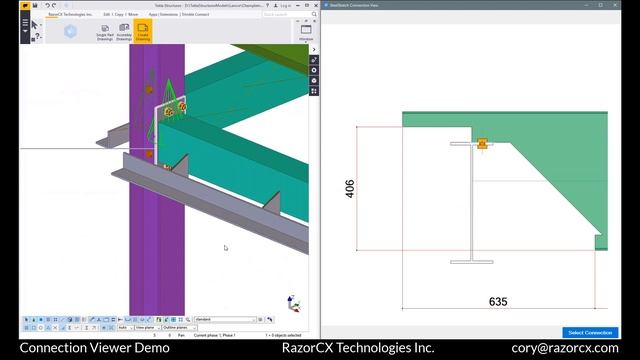
Task: Click the filter settings icon beside the standard dropdown
Action: pos(260,320)
